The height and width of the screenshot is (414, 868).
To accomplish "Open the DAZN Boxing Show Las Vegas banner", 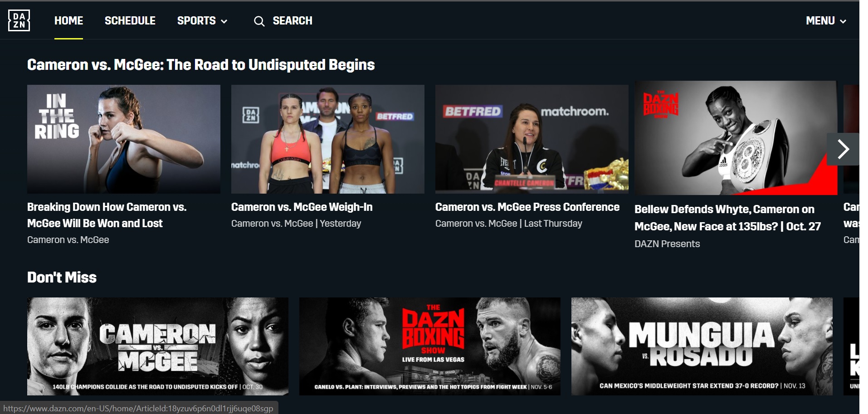I will coord(430,346).
